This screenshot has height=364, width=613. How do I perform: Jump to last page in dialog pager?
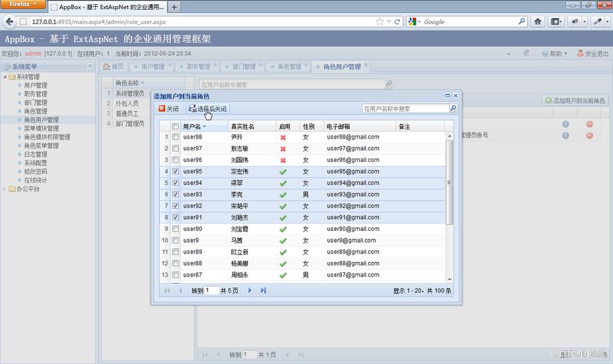263,290
